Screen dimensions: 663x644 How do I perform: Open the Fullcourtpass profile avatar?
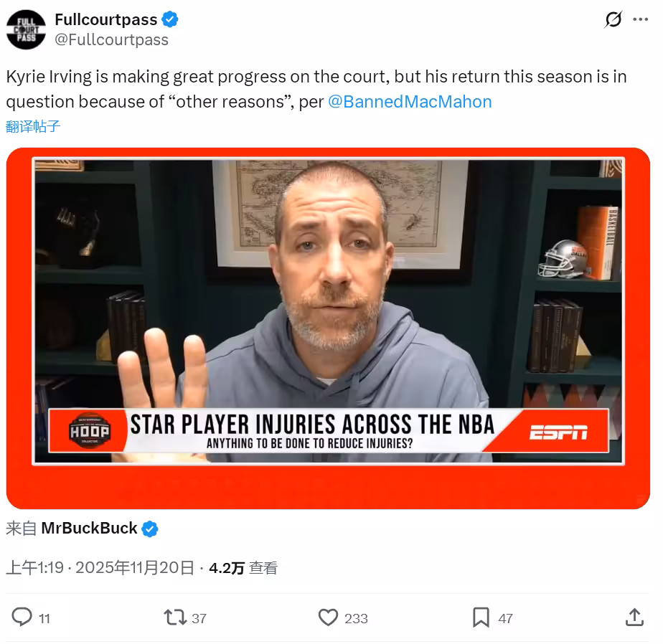pyautogui.click(x=26, y=29)
